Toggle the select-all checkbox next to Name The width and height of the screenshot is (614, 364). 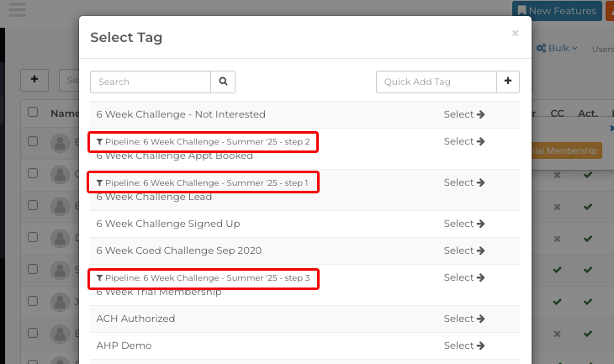point(33,112)
